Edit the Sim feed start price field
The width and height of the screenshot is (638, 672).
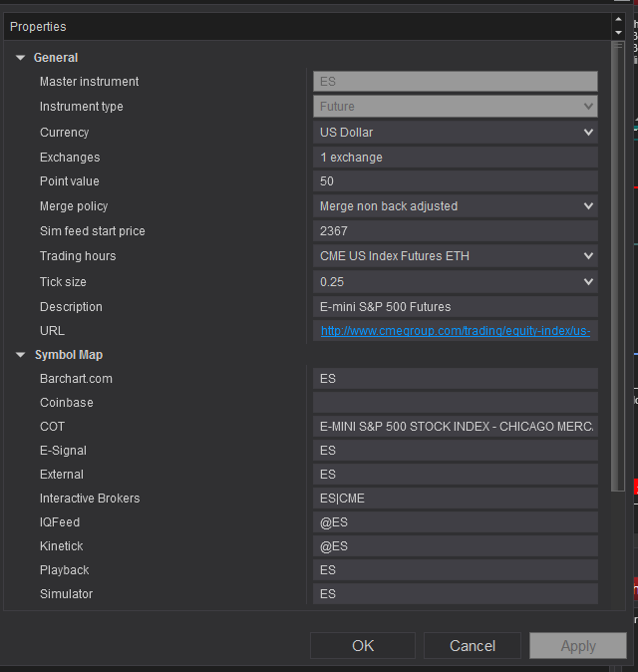pos(455,231)
